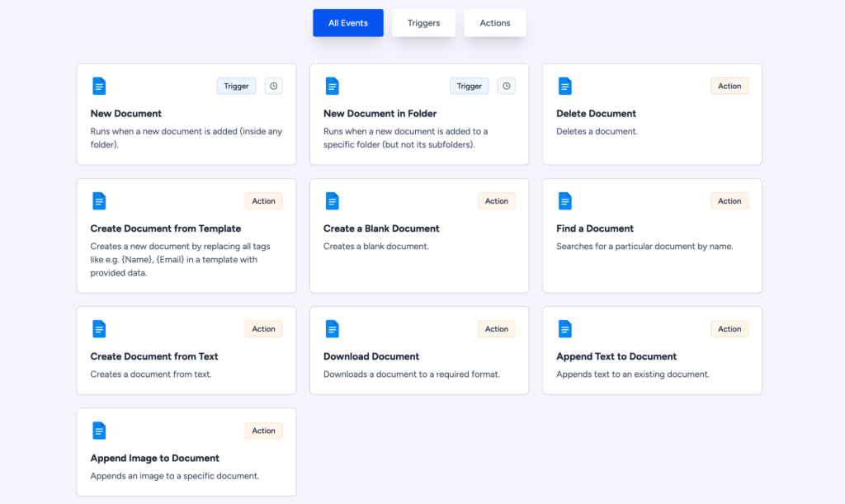Click the Google Docs icon on New Document card

point(99,86)
